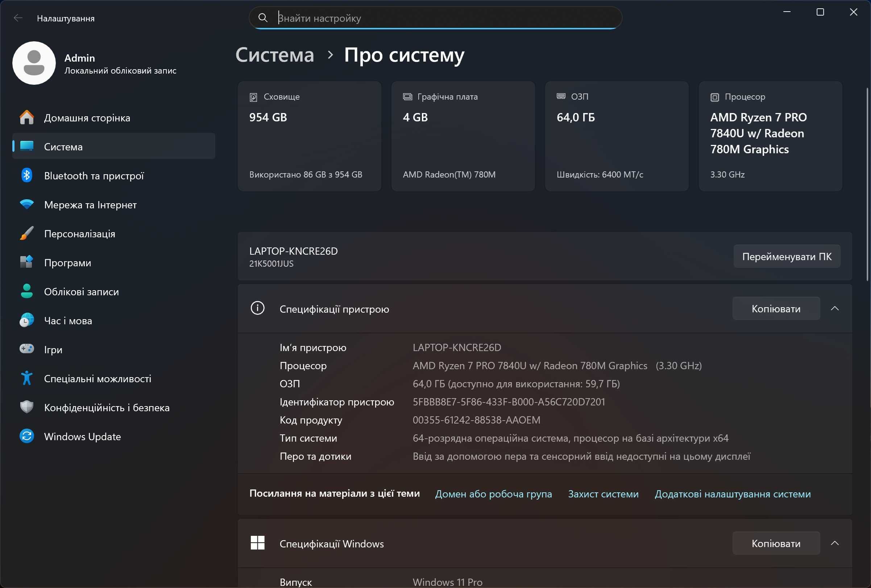Viewport: 871px width, 588px height.
Task: Open Домашня сторінка in sidebar
Action: (113, 118)
